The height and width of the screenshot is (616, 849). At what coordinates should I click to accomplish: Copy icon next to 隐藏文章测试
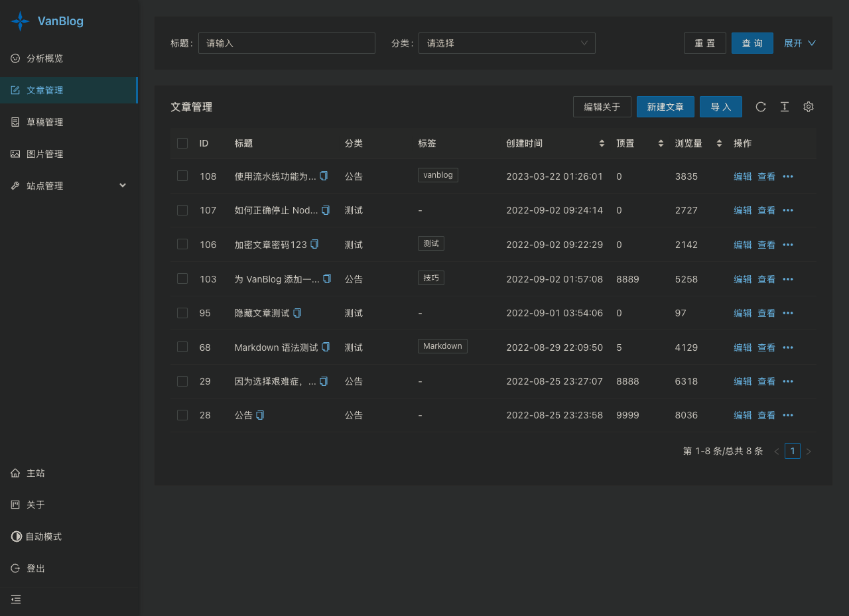[x=297, y=312]
